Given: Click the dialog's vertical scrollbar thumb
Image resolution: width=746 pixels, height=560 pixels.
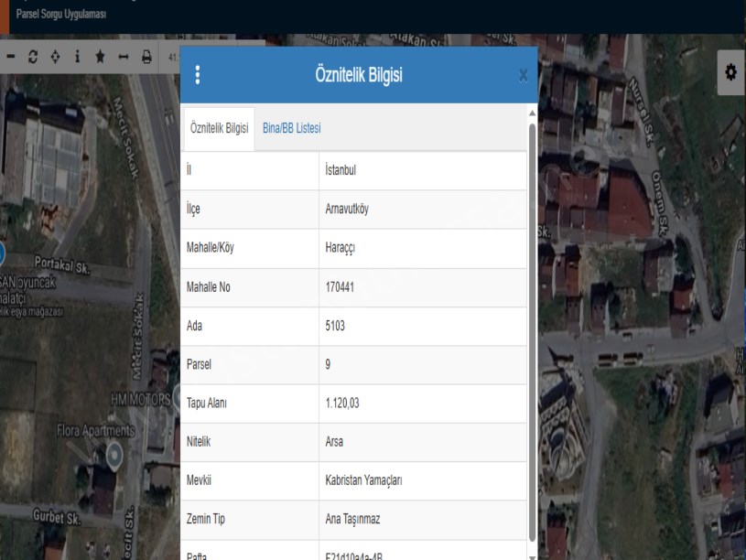Looking at the screenshot, I should pyautogui.click(x=532, y=329).
